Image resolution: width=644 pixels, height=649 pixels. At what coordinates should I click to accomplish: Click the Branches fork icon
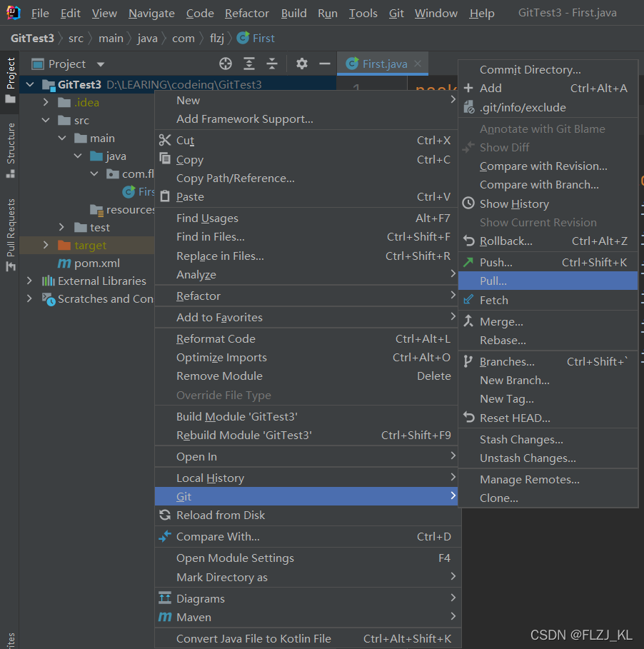click(468, 361)
